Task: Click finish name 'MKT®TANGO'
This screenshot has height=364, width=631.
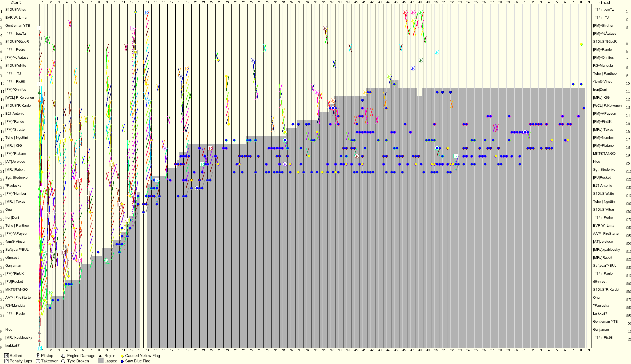Action: pos(604,153)
